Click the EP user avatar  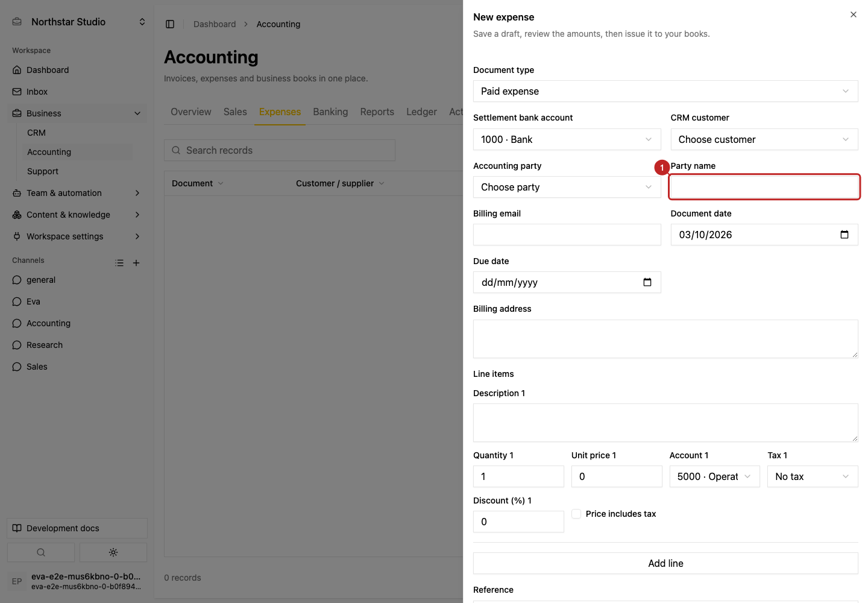17,581
